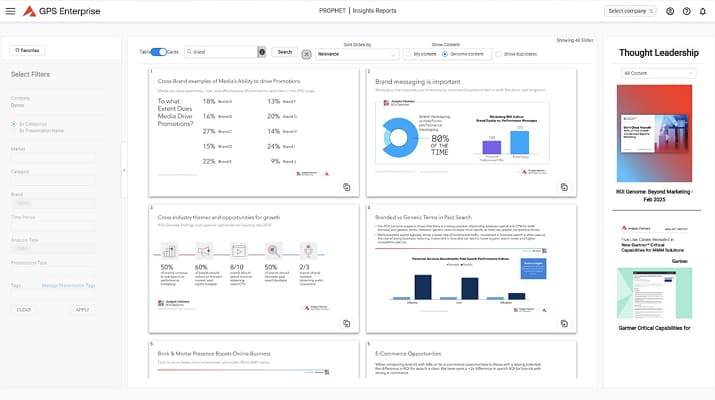Select the My content radio option
715x400 pixels.
click(408, 53)
